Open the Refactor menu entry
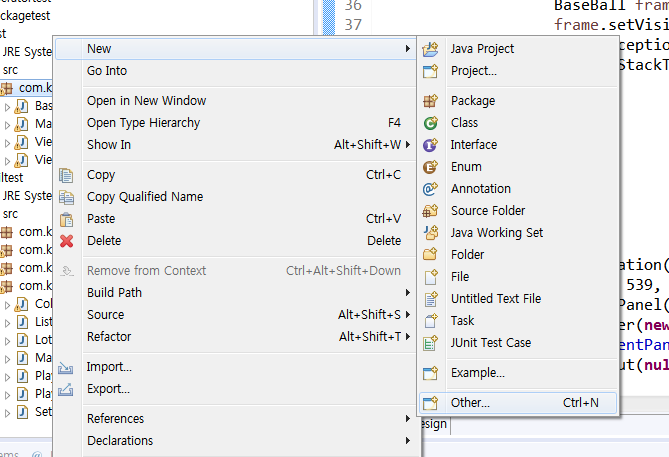 [236, 337]
